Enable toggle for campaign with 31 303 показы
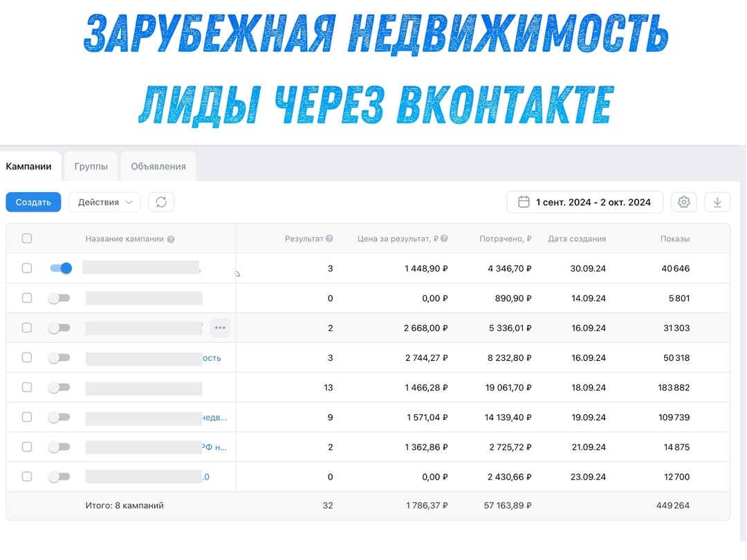747x560 pixels. pyautogui.click(x=59, y=328)
